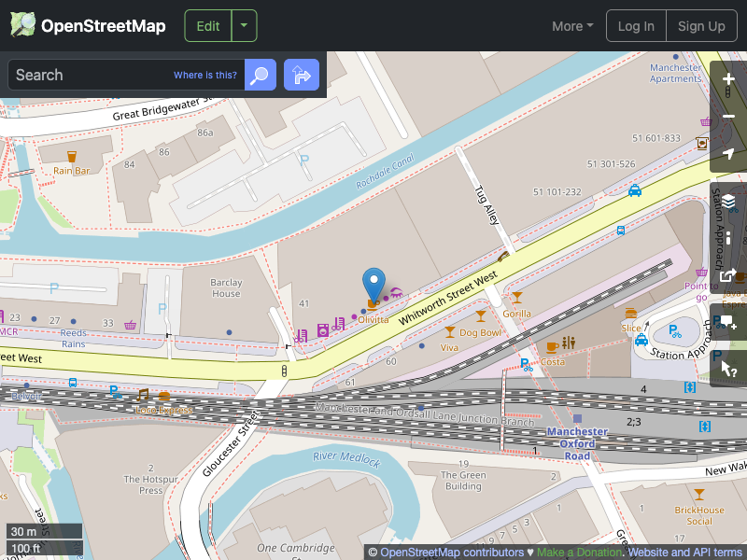Activate the query features arrow icon
The height and width of the screenshot is (560, 747).
pos(728,368)
